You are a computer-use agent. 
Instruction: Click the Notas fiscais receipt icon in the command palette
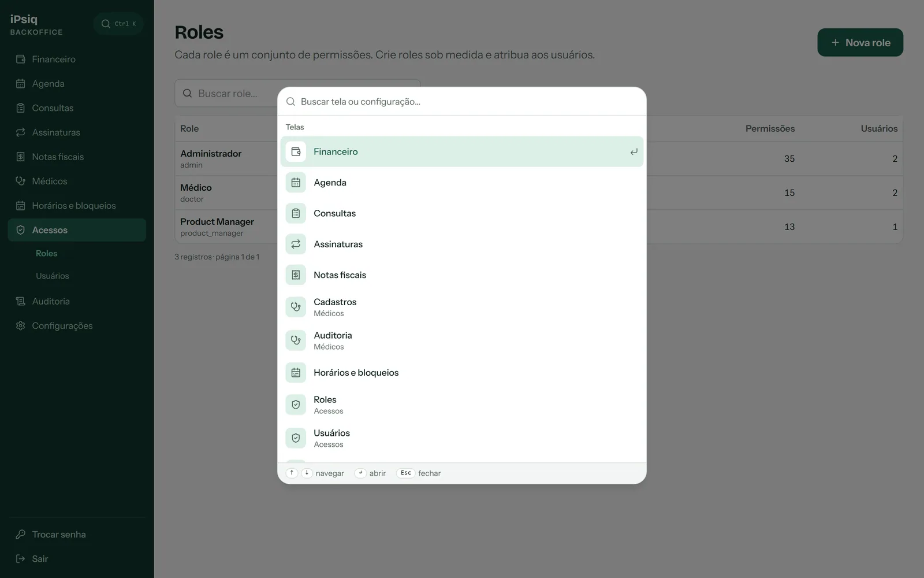296,275
